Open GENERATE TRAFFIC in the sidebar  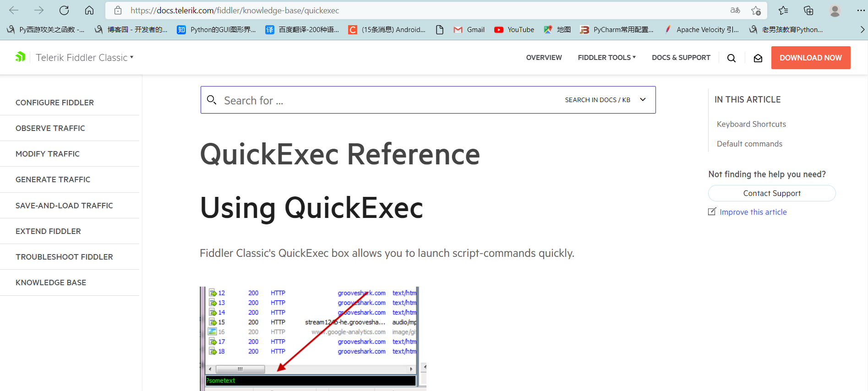(53, 179)
